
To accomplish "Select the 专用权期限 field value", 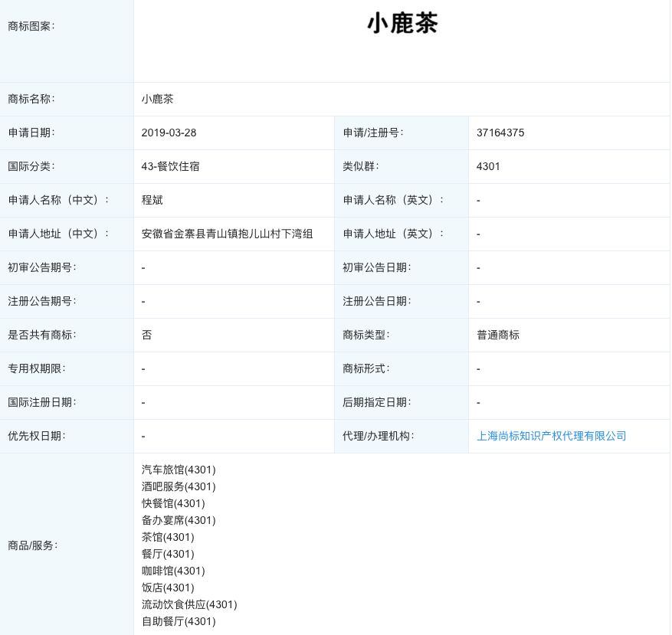I will point(143,368).
